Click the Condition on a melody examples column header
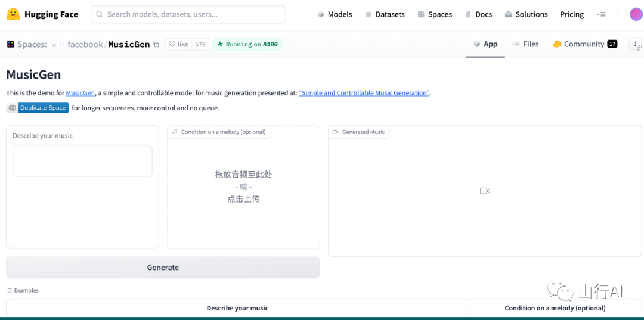 click(x=555, y=308)
